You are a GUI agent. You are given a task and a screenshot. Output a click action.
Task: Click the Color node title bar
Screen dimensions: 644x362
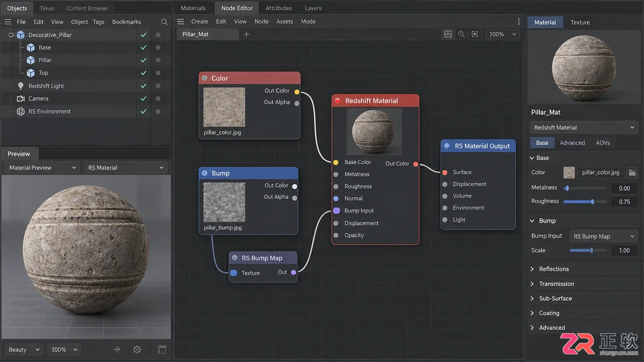[x=250, y=78]
